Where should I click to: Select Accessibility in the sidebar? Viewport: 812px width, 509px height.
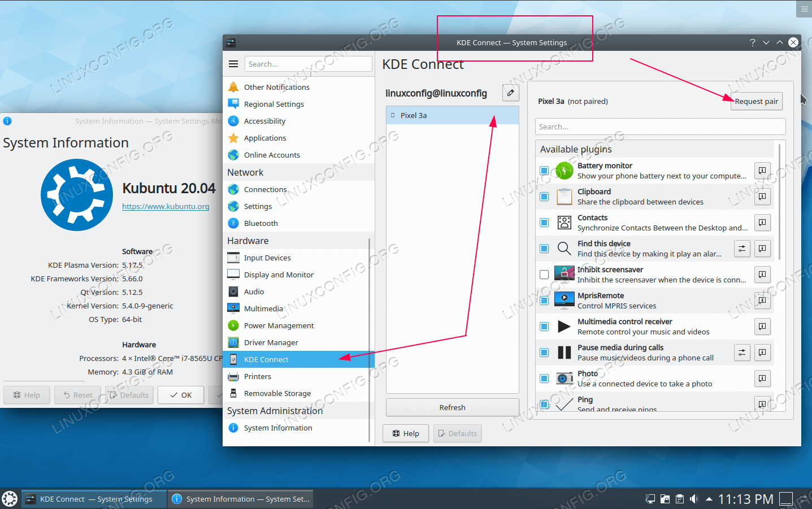(x=298, y=121)
